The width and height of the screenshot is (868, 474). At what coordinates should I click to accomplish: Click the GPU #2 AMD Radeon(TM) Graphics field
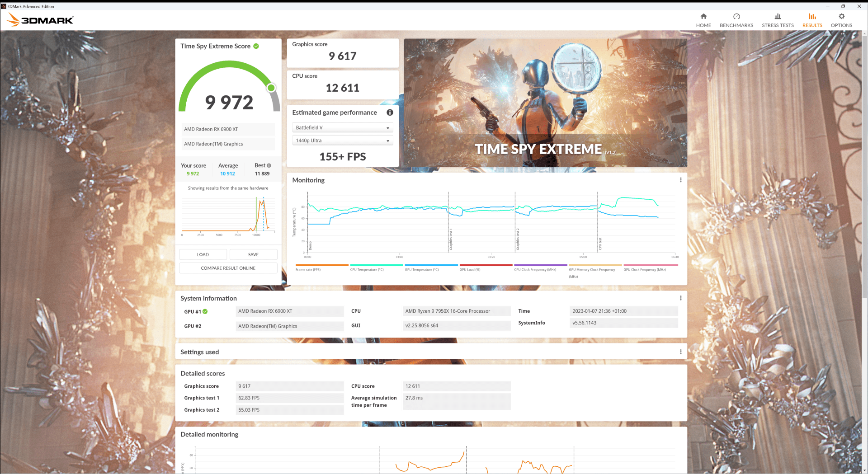click(x=289, y=326)
